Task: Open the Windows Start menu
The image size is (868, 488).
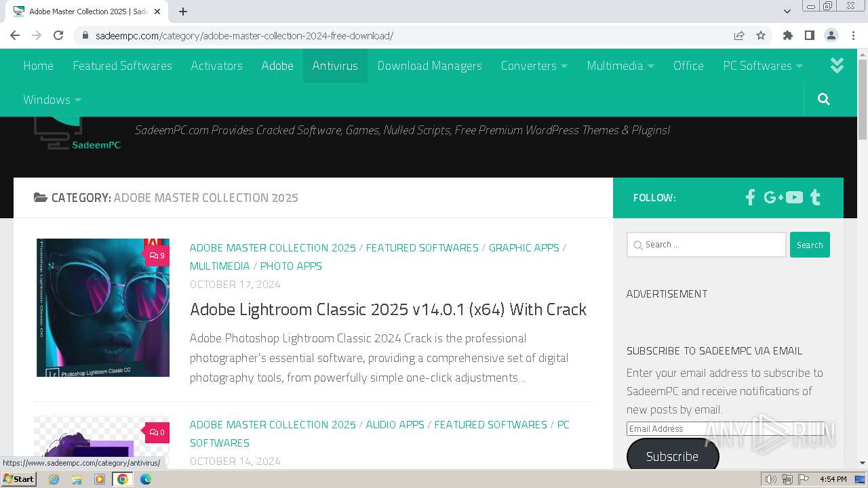Action: 18,479
